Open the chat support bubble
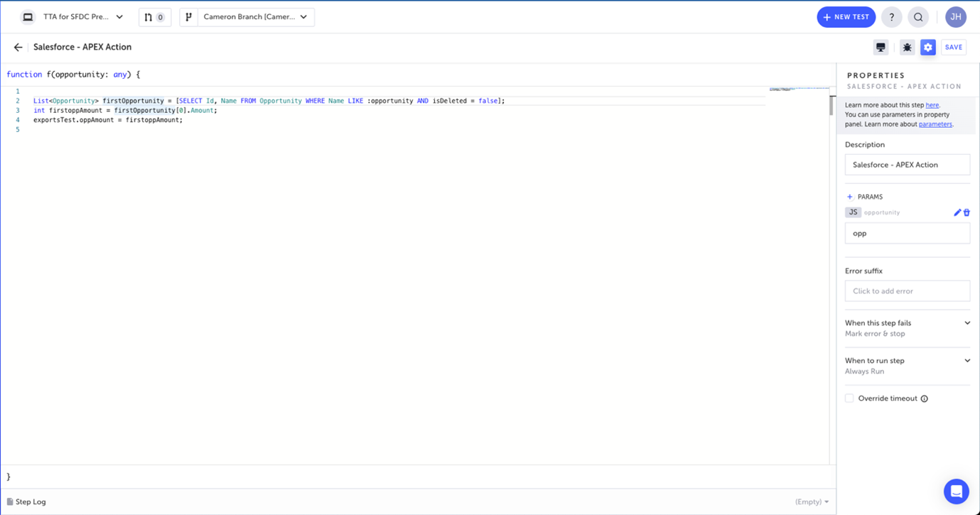 click(x=956, y=491)
